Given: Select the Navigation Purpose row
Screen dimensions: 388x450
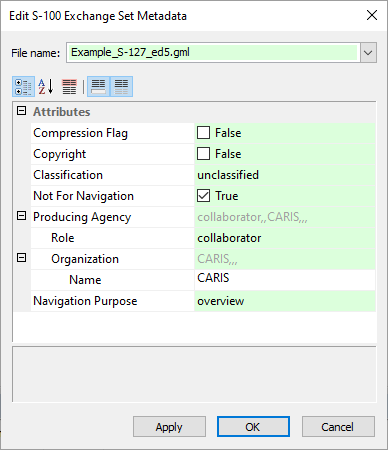Looking at the screenshot, I should click(203, 301).
